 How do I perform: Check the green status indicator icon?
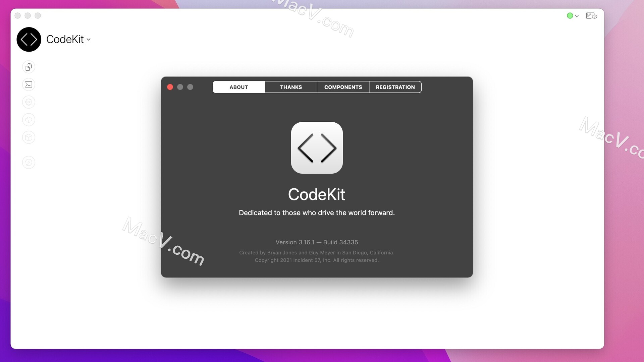tap(570, 16)
